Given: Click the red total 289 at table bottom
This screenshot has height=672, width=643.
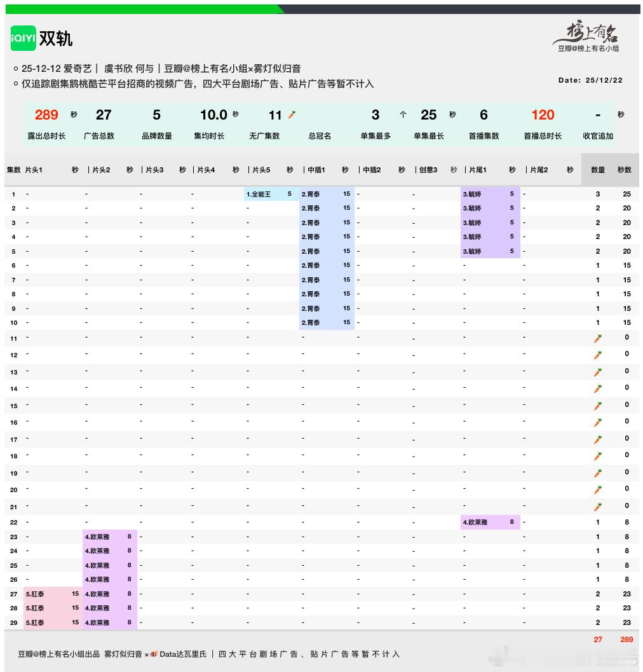Looking at the screenshot, I should 626,640.
